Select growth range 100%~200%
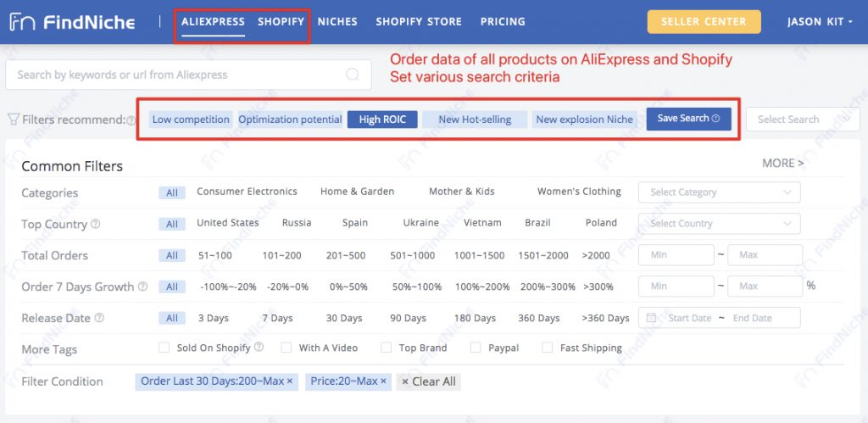This screenshot has height=423, width=868. (x=482, y=287)
